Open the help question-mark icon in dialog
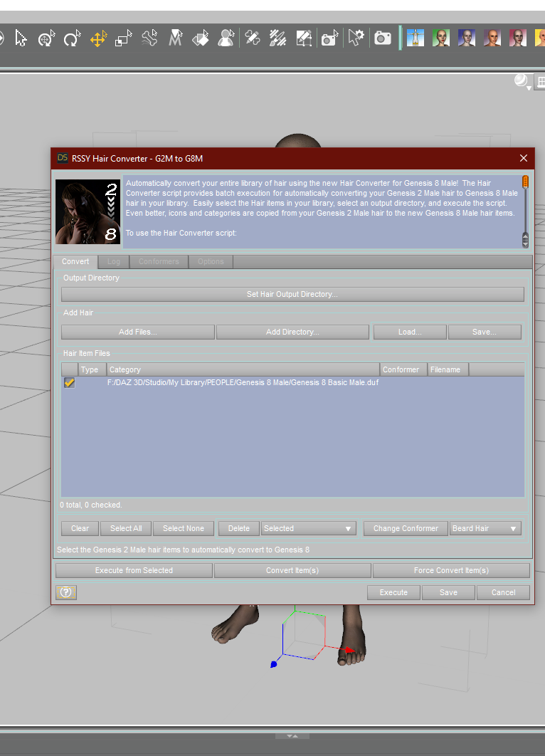This screenshot has height=756, width=545. (x=66, y=592)
